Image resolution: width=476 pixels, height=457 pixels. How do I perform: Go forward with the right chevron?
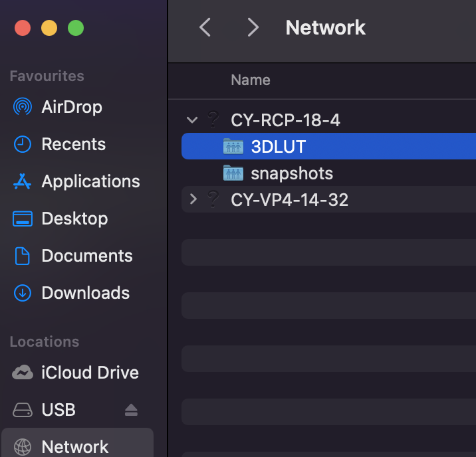[253, 27]
